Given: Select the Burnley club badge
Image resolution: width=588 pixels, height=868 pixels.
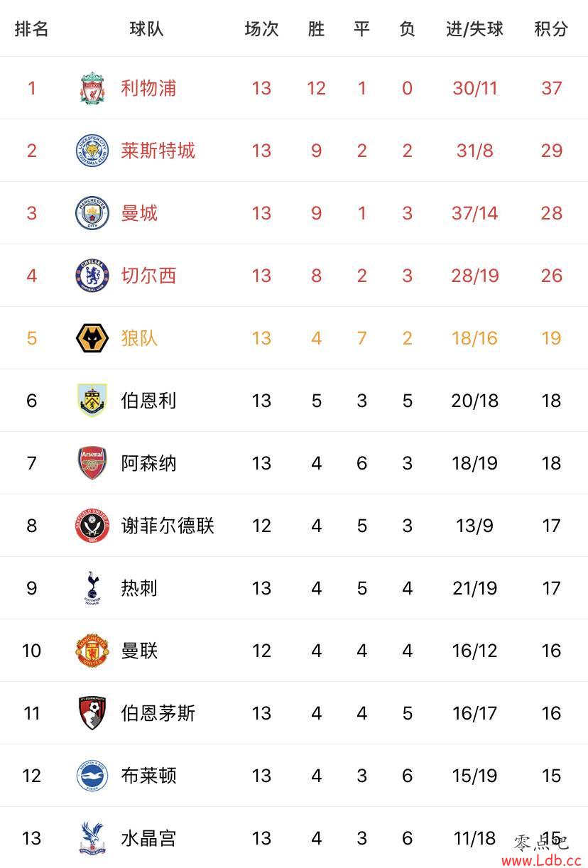Looking at the screenshot, I should click(92, 401).
